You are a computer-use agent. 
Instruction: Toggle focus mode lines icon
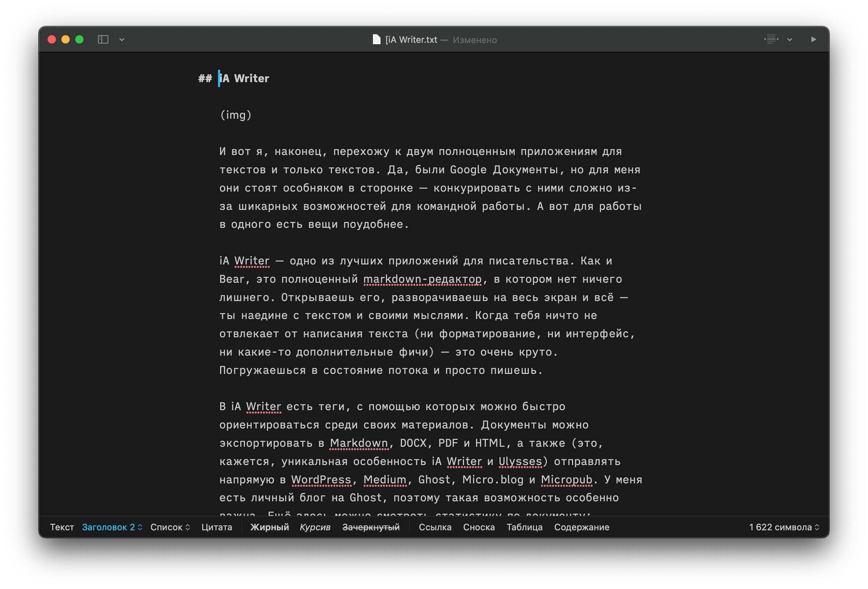pyautogui.click(x=771, y=39)
